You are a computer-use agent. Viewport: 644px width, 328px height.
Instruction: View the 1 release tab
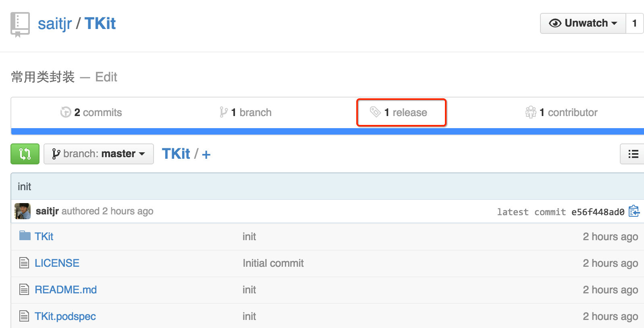[x=401, y=112]
